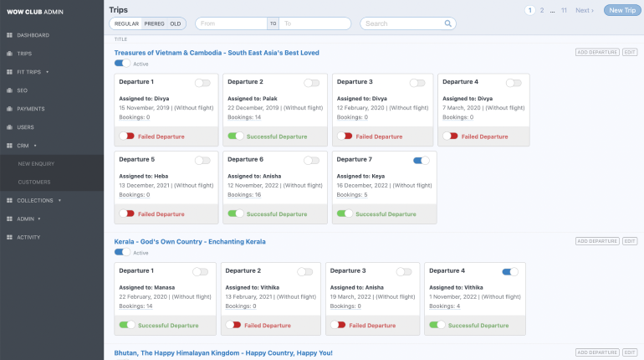Click the SEO sidebar icon

[9, 90]
